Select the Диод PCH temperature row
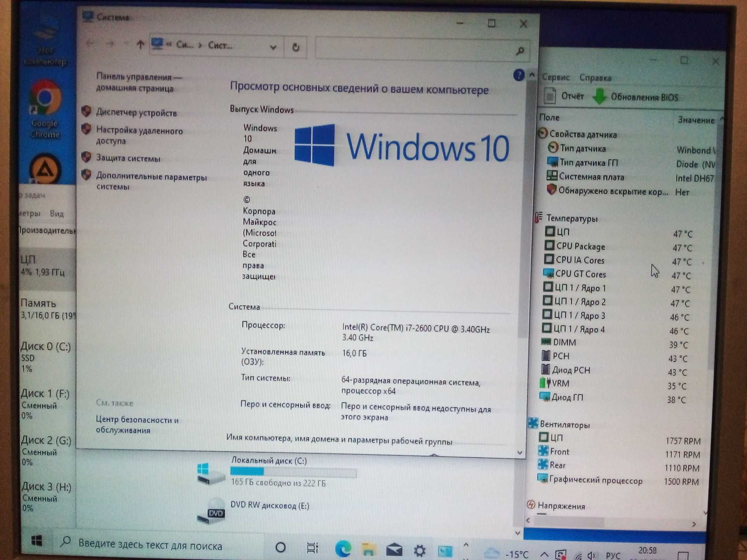The height and width of the screenshot is (560, 747). (x=614, y=370)
